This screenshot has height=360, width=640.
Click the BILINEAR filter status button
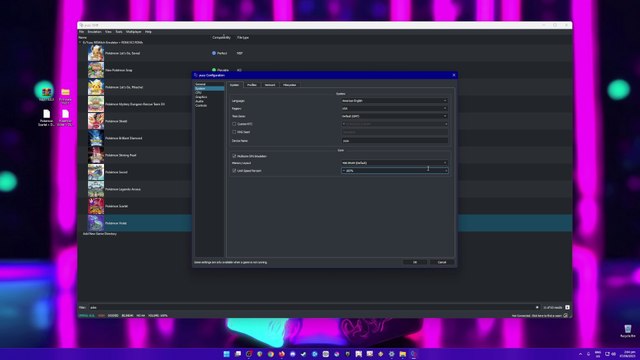(x=127, y=316)
